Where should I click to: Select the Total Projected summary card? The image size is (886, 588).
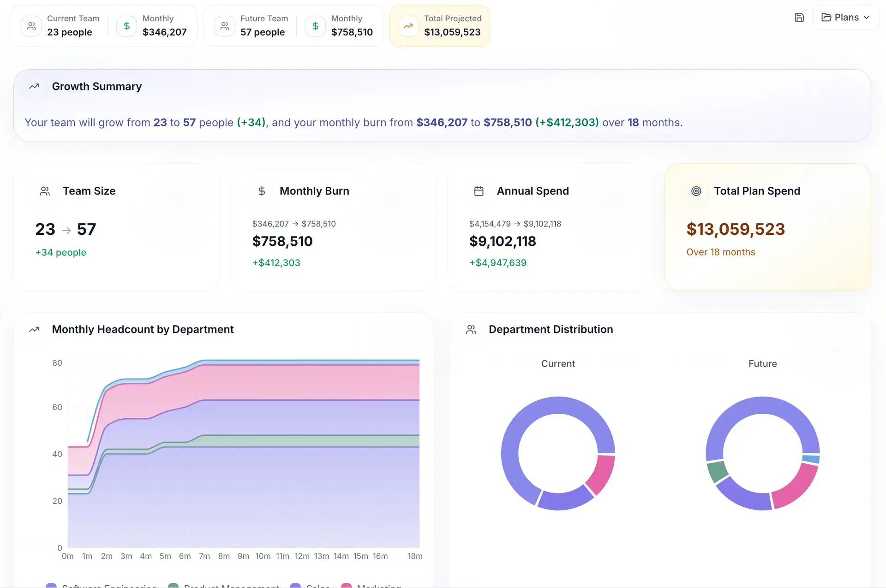pyautogui.click(x=439, y=26)
